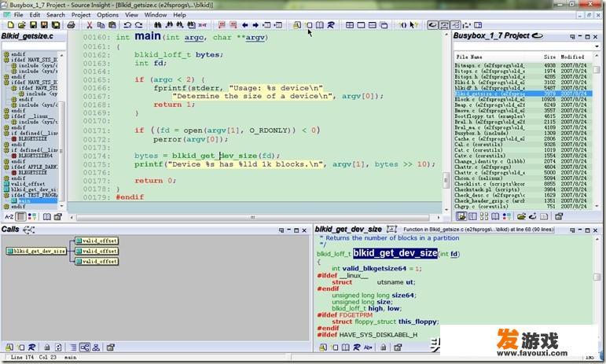Click the Save All stacked-disks icon
Viewport: 606px width, 364px height.
click(56, 25)
